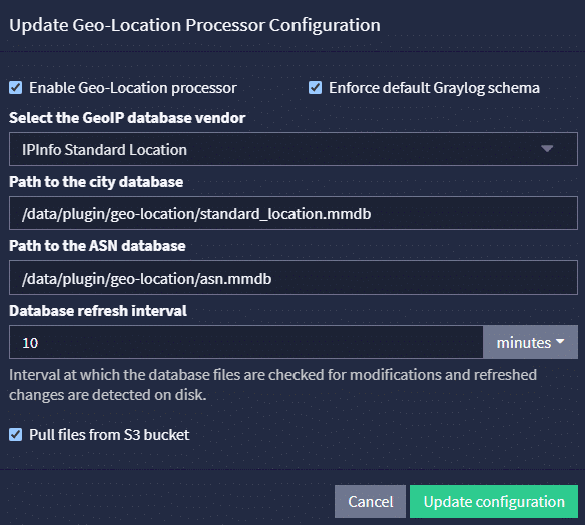Click the dialog title heading

point(195,25)
